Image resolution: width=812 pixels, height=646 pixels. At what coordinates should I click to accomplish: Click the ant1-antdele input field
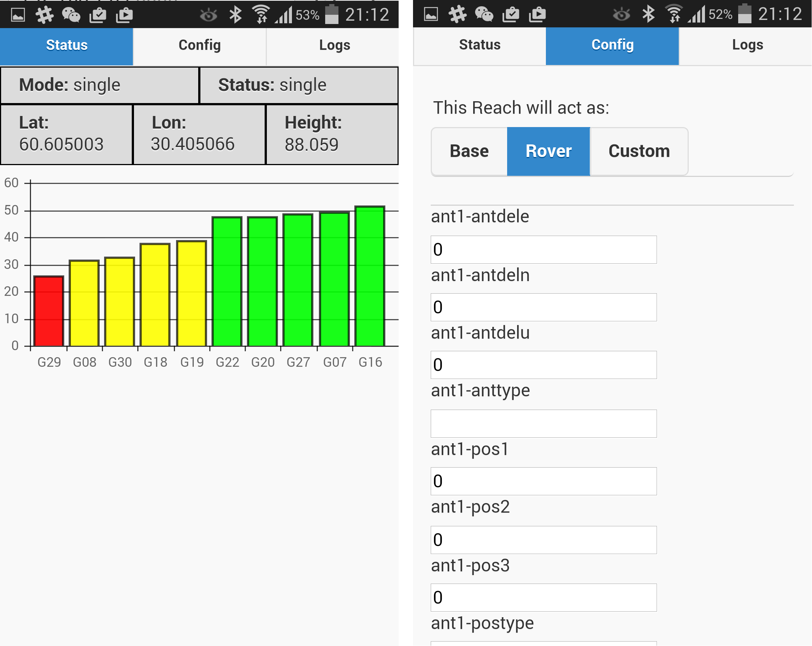pos(543,250)
